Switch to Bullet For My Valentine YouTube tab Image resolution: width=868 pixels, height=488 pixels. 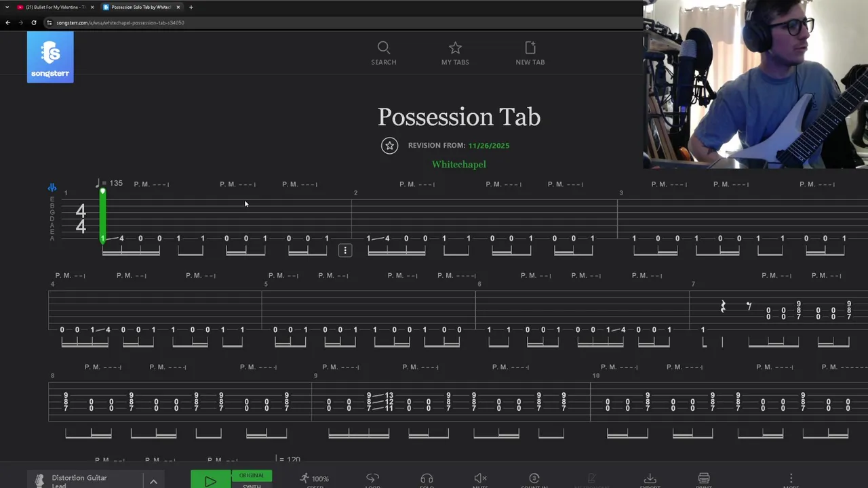click(56, 7)
